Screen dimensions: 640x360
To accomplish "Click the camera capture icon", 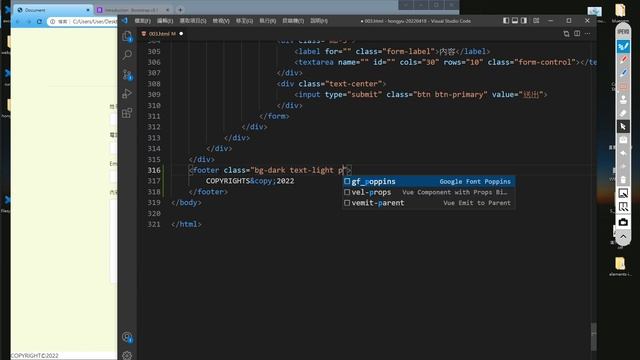I will tap(623, 222).
